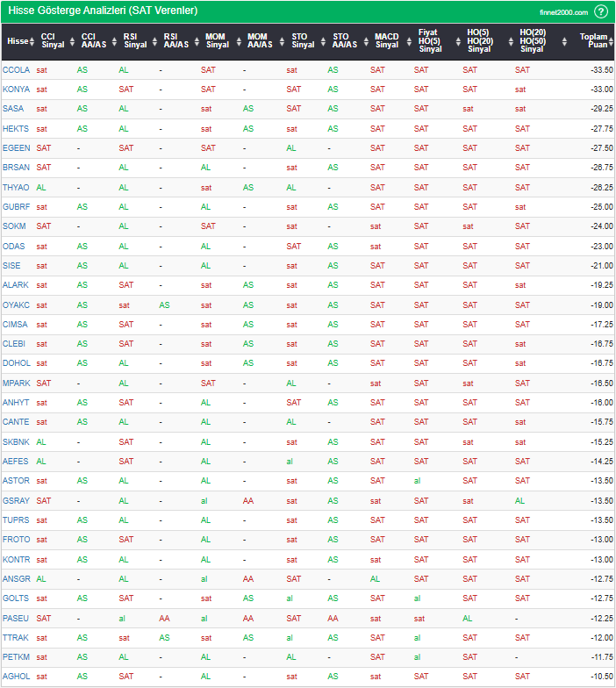Screen dimensions: 616x688
Task: Open the TTRAK stock link
Action: (16, 637)
